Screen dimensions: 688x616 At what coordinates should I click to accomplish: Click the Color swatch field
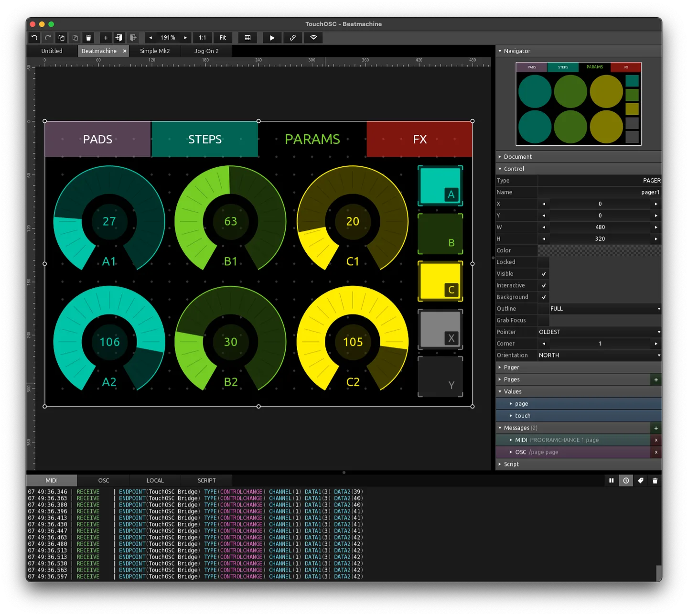[600, 250]
